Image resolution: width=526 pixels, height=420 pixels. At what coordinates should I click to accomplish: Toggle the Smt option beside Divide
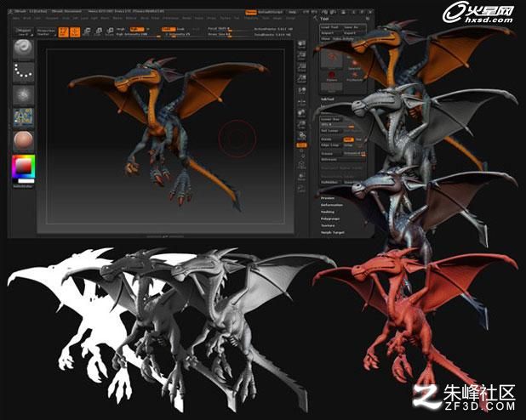[349, 139]
